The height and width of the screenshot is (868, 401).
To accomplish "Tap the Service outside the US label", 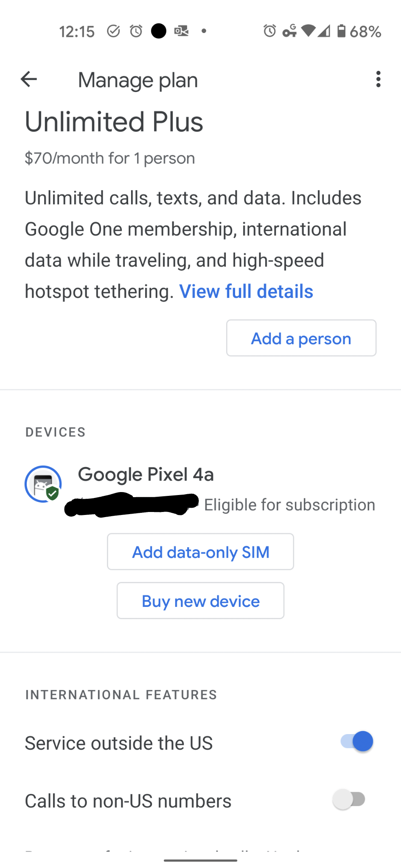I will click(119, 743).
